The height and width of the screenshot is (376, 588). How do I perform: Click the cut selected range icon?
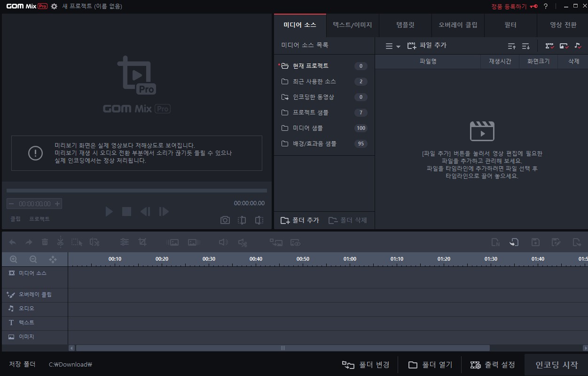pyautogui.click(x=94, y=242)
